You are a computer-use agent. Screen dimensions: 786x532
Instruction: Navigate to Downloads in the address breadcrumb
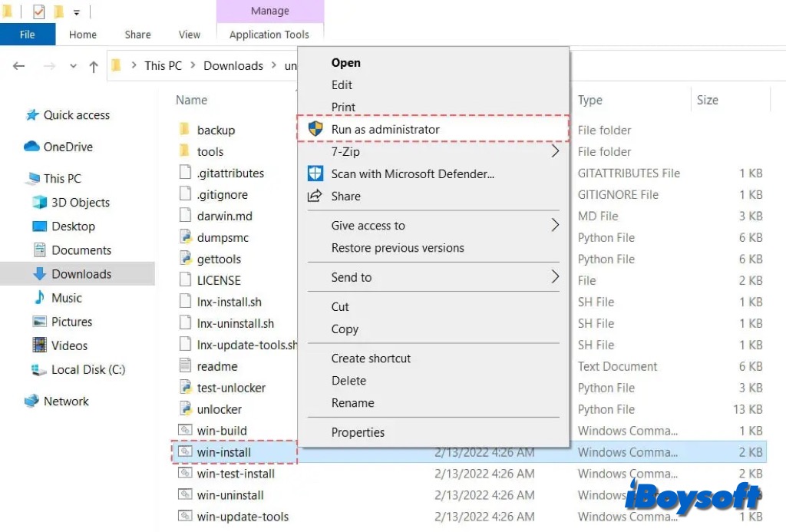tap(233, 66)
